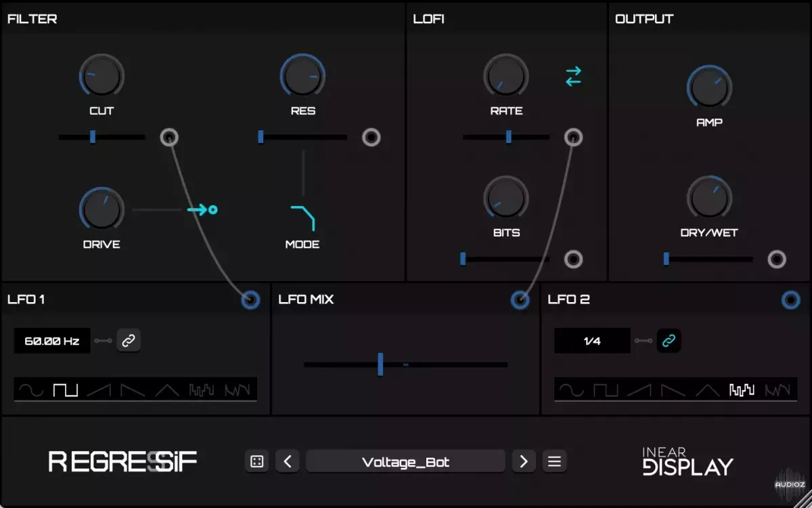Click the LOFI swap arrows icon

(573, 76)
